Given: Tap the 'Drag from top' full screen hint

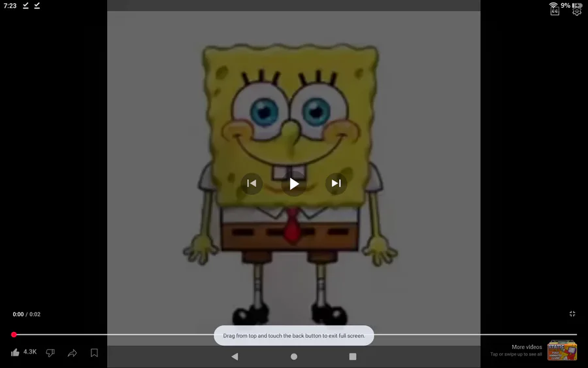Looking at the screenshot, I should tap(294, 336).
